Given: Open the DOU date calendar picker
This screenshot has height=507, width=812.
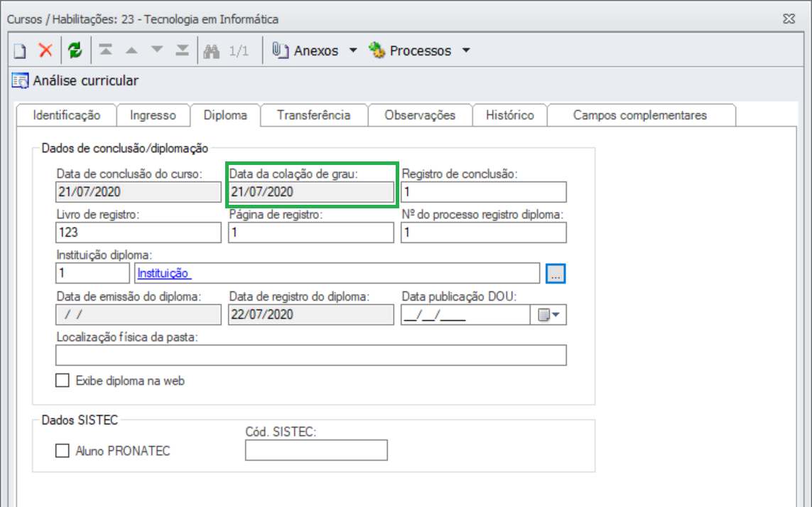Looking at the screenshot, I should [548, 315].
